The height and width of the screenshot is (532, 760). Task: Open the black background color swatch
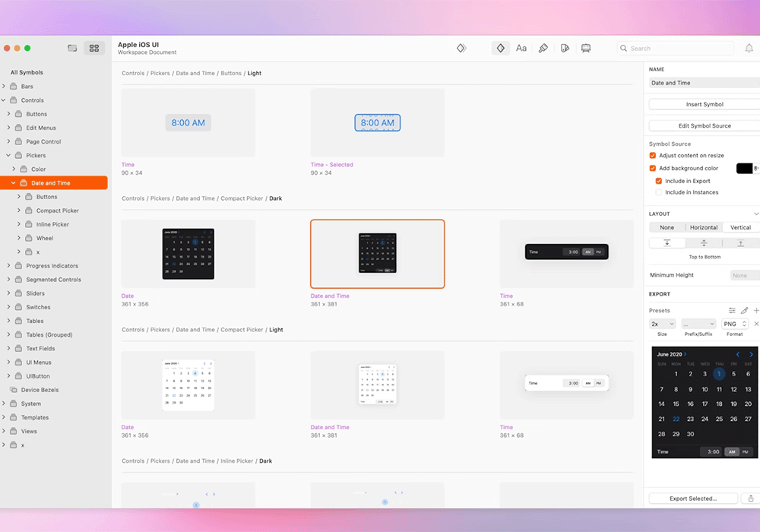pyautogui.click(x=744, y=168)
